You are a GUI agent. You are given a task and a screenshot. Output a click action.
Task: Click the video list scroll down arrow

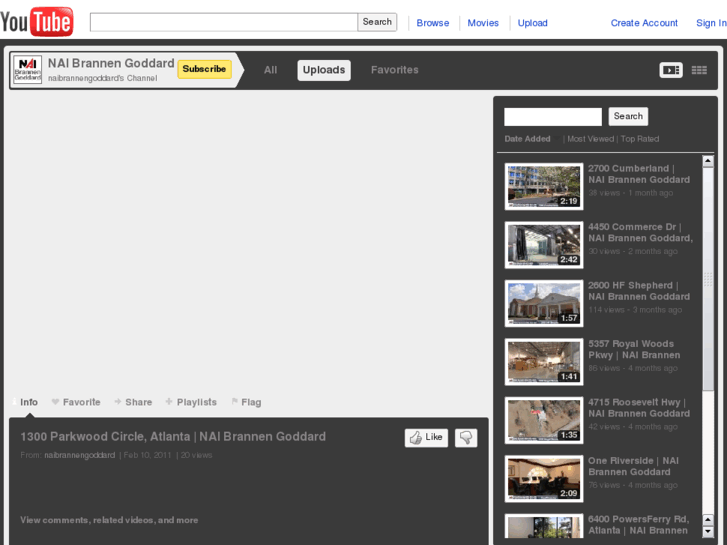[x=708, y=532]
